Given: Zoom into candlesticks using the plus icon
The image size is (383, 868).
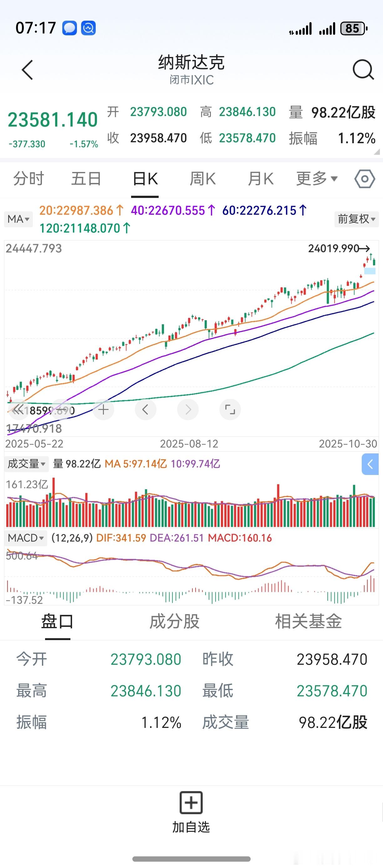Looking at the screenshot, I should click(103, 410).
